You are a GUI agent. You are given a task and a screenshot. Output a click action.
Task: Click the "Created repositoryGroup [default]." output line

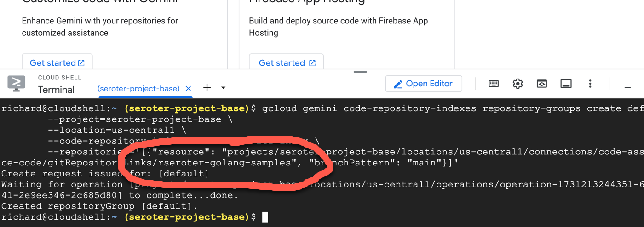point(99,206)
